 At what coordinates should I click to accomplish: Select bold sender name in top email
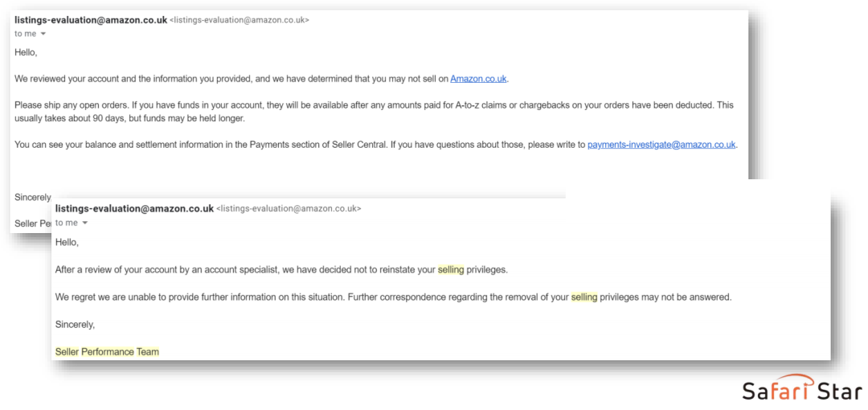pos(91,20)
